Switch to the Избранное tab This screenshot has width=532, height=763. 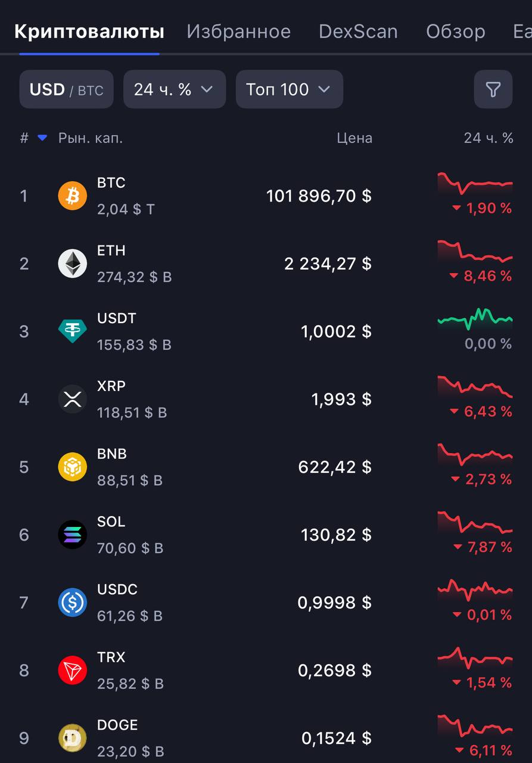[239, 31]
